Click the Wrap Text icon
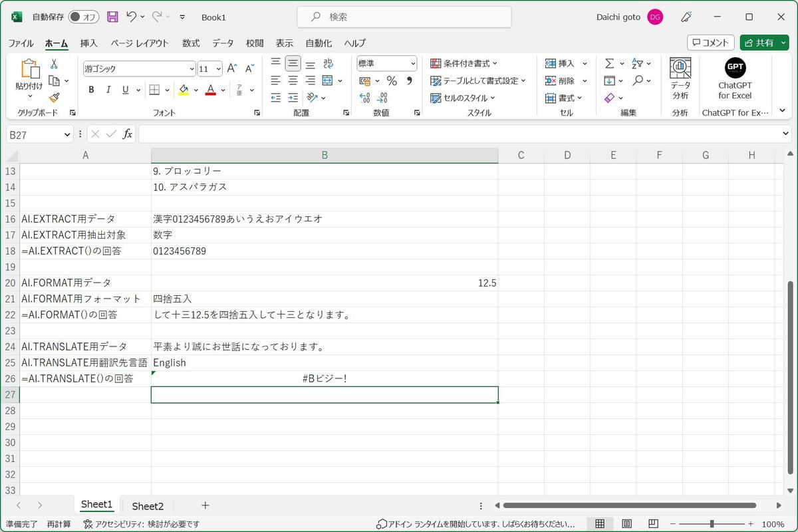 (x=328, y=64)
